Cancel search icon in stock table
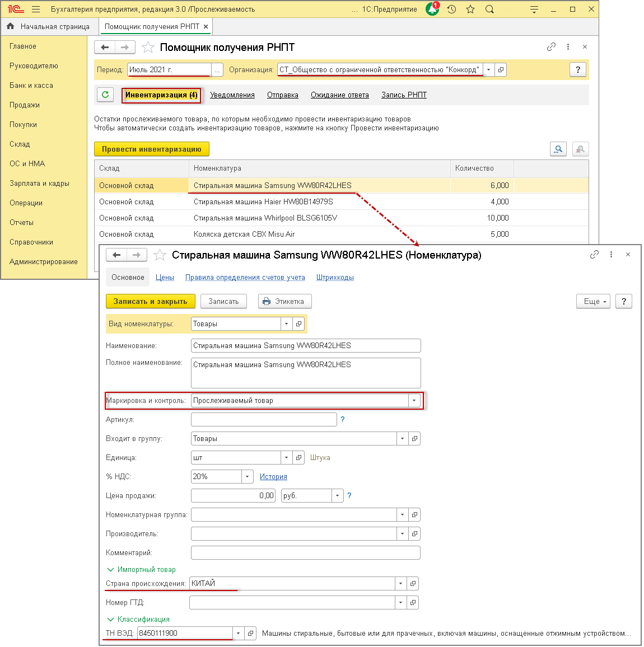The width and height of the screenshot is (644, 647). pyautogui.click(x=580, y=149)
